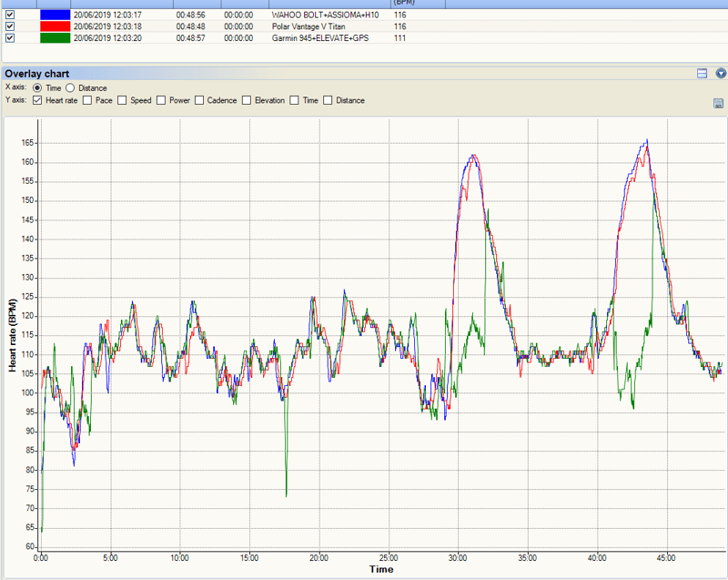Select the Time X axis radio button
Image resolution: width=728 pixels, height=580 pixels.
[36, 88]
